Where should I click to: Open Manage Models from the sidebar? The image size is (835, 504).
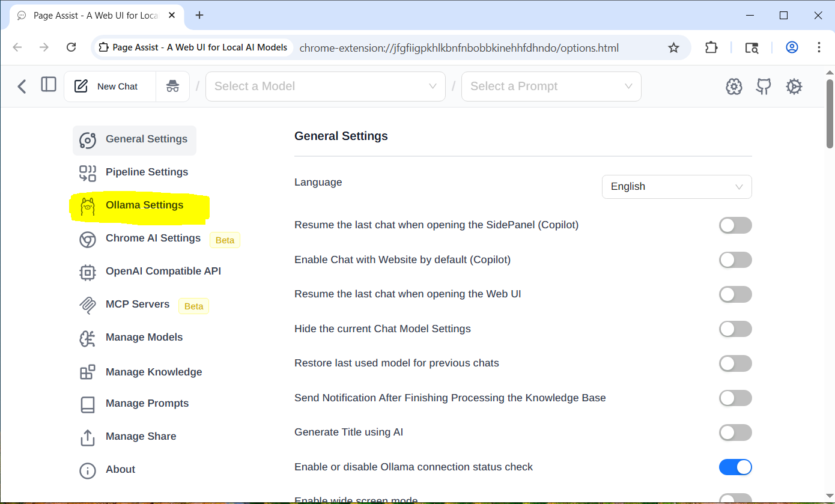tap(144, 337)
